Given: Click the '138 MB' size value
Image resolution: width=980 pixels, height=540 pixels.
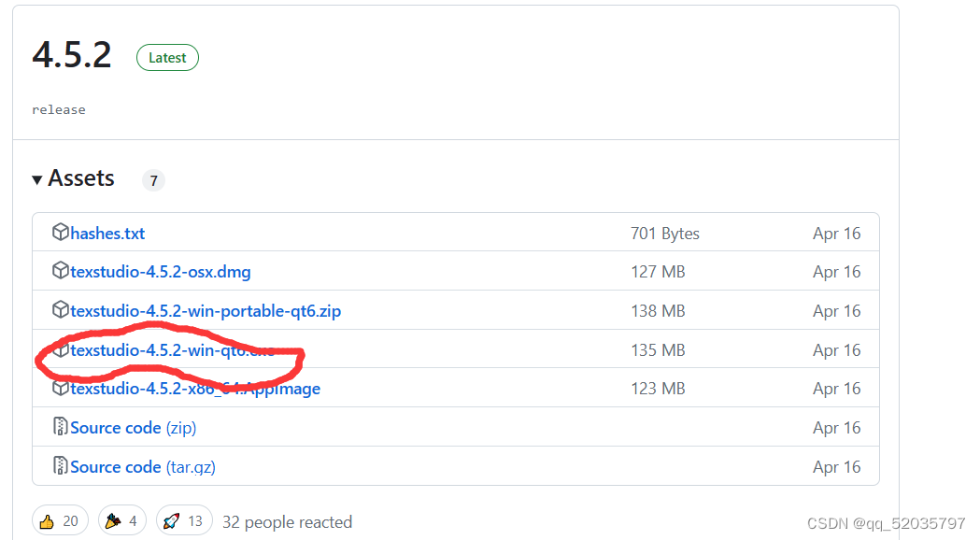Looking at the screenshot, I should click(658, 310).
